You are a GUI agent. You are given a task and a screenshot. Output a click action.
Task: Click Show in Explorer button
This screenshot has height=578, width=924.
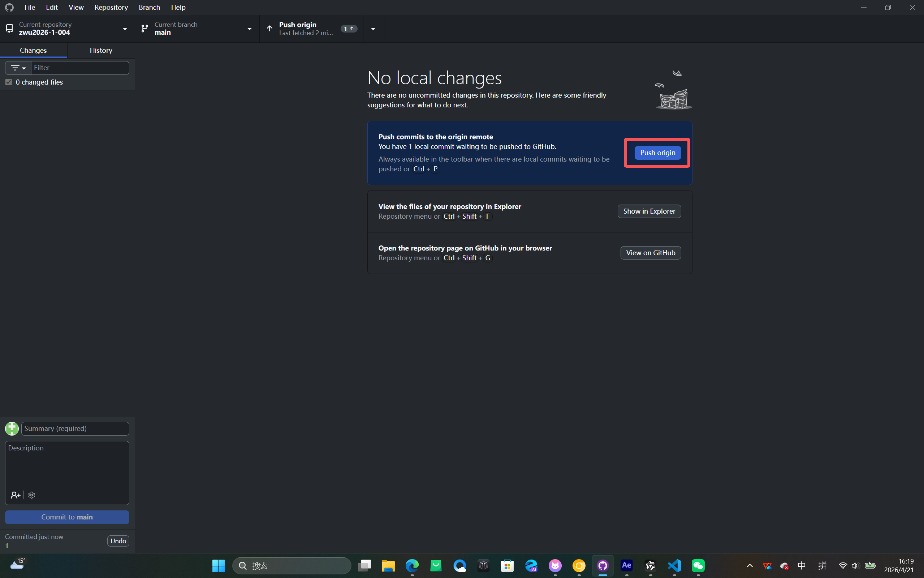coord(649,211)
